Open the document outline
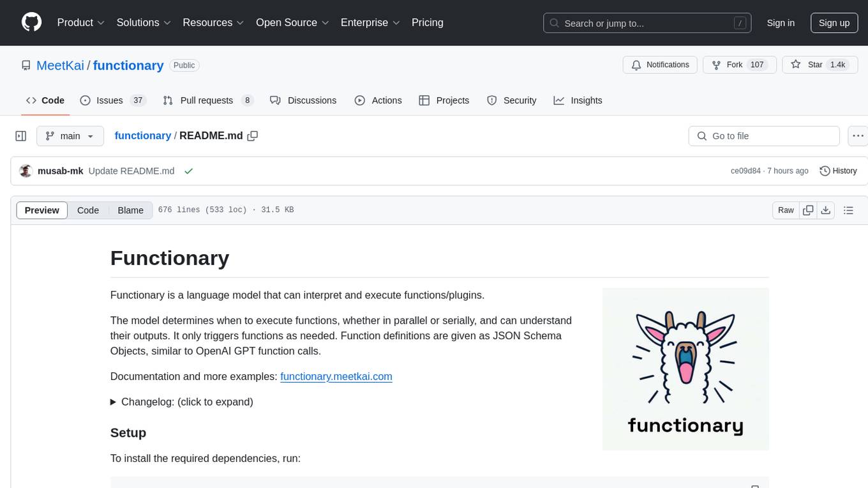This screenshot has width=868, height=488. pyautogui.click(x=848, y=210)
